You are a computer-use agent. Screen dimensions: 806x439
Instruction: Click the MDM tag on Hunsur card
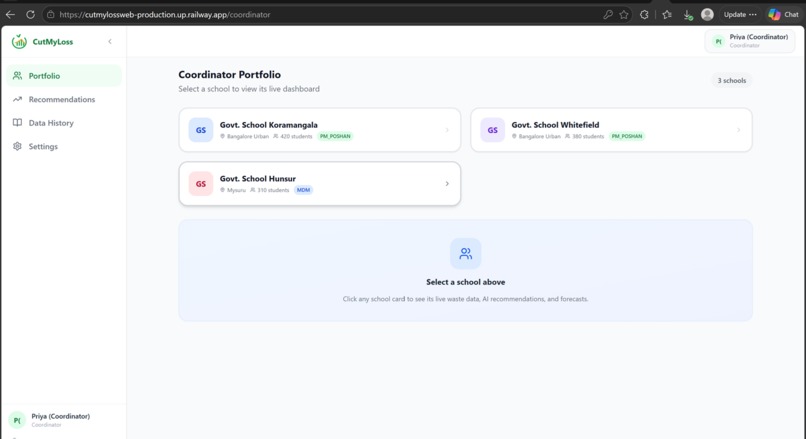303,190
